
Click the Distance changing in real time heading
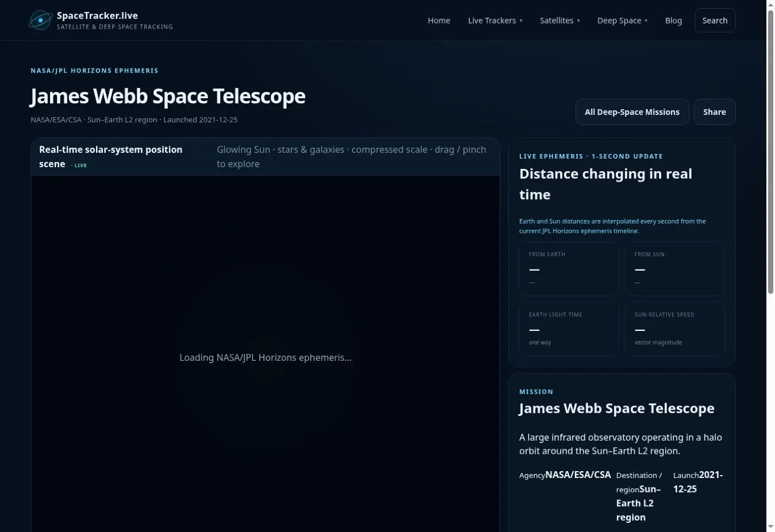(x=605, y=184)
